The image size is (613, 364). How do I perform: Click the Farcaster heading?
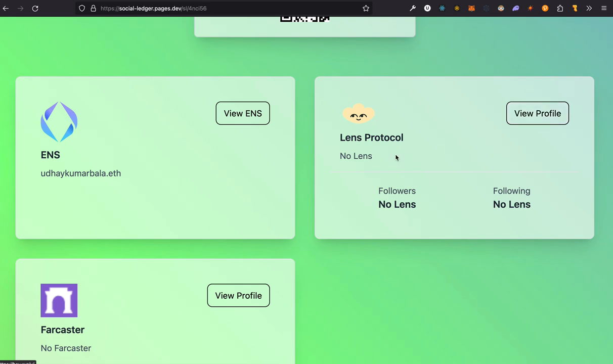(63, 330)
